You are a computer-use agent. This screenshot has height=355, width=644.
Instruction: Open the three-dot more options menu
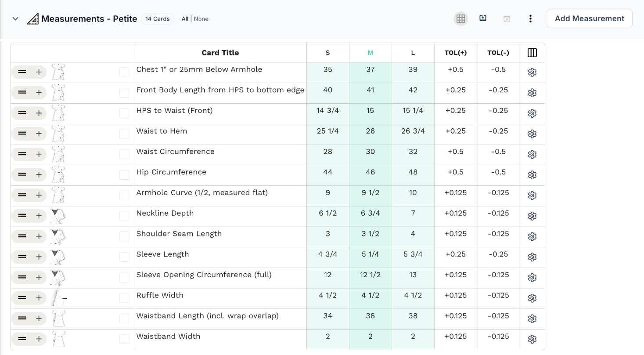(x=530, y=19)
